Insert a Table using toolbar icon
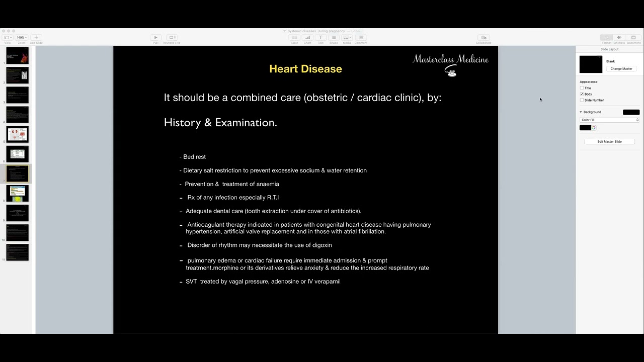Image resolution: width=644 pixels, height=362 pixels. point(294,37)
